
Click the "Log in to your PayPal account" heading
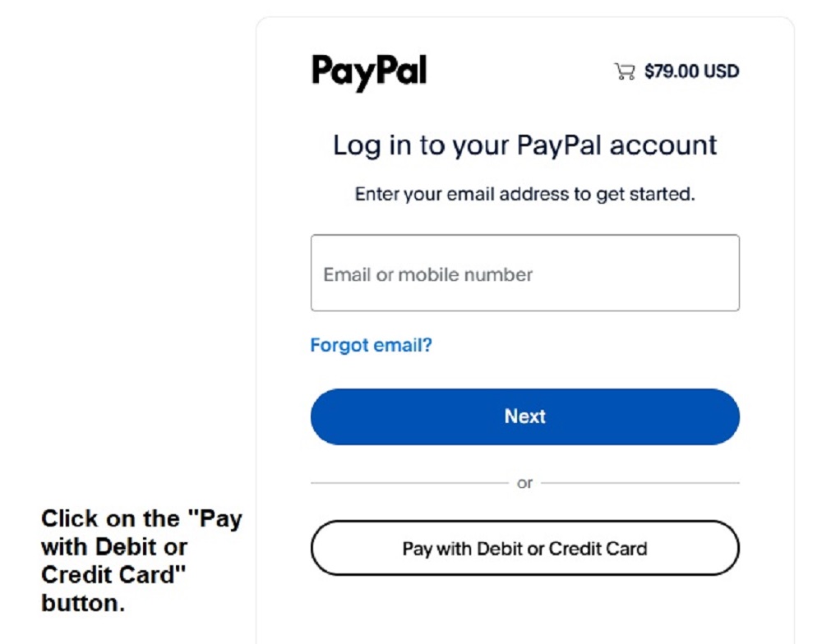click(524, 145)
